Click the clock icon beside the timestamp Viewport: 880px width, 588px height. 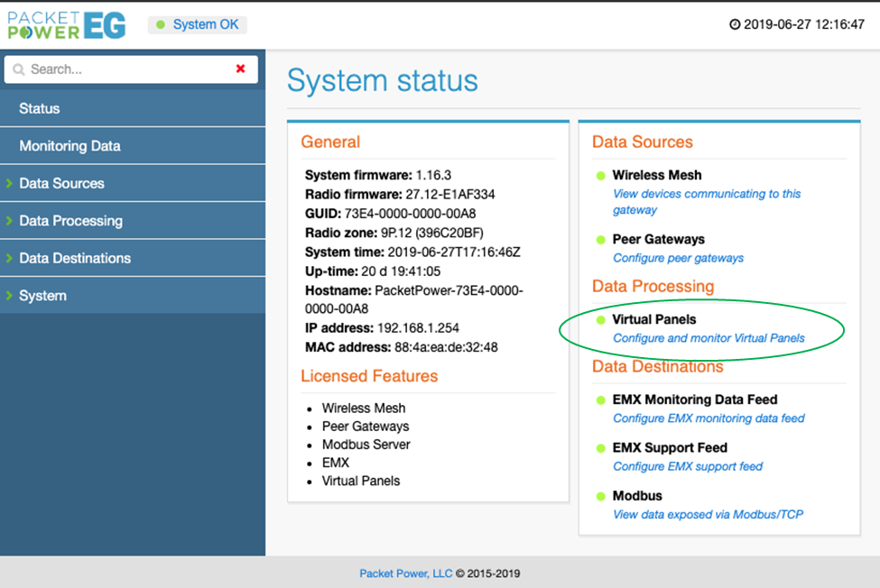tap(734, 25)
